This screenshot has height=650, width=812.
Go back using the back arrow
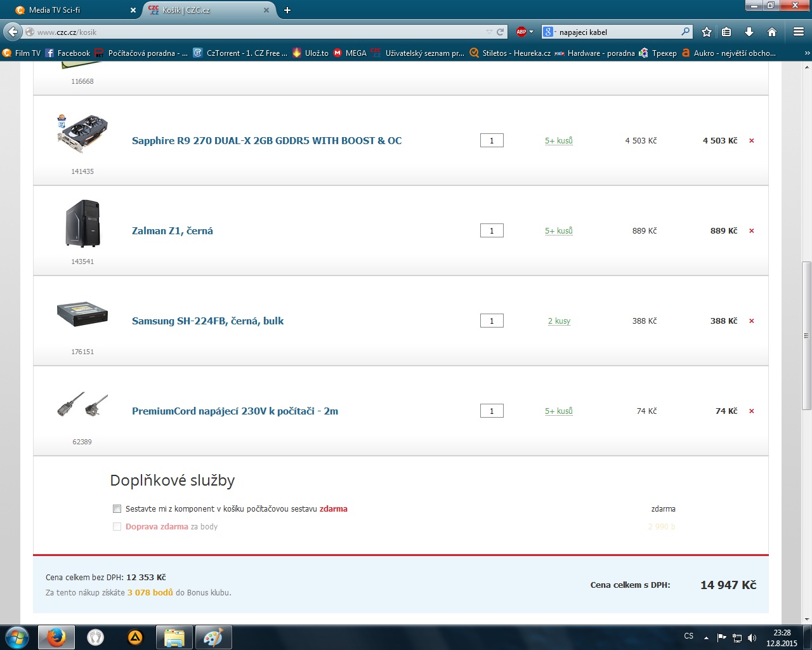click(x=13, y=32)
